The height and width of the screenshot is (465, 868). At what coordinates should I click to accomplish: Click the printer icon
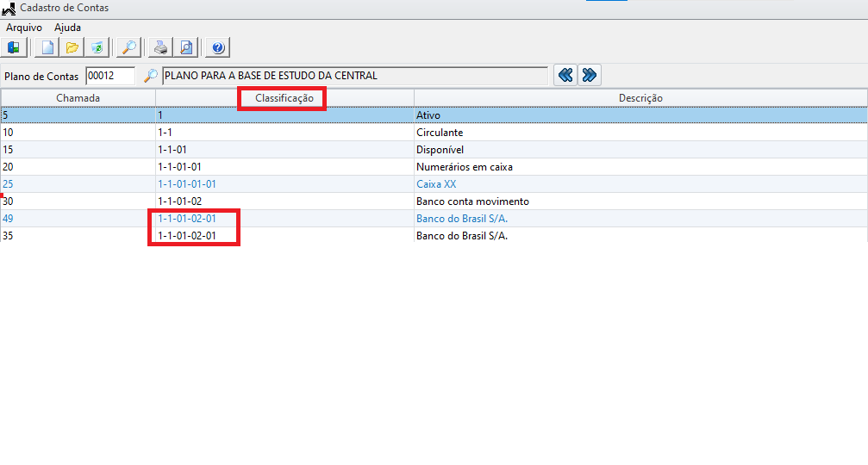pyautogui.click(x=160, y=47)
